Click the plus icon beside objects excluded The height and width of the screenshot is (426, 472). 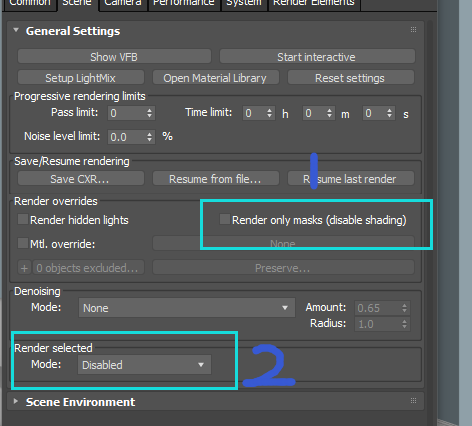[x=24, y=268]
